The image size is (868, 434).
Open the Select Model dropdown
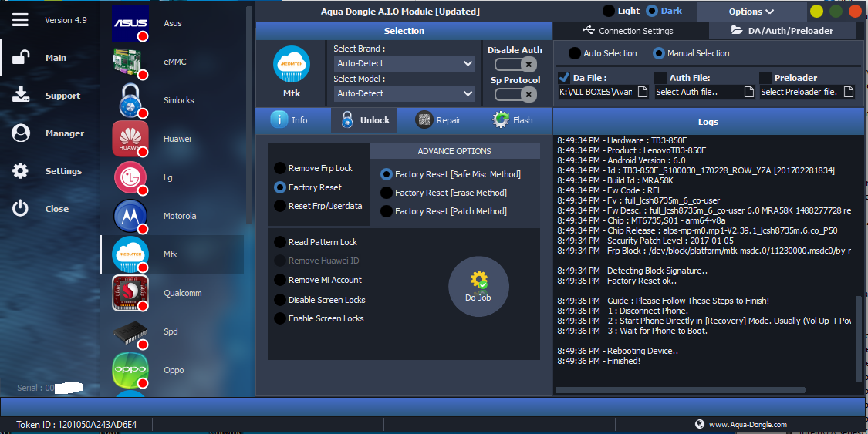pos(404,93)
